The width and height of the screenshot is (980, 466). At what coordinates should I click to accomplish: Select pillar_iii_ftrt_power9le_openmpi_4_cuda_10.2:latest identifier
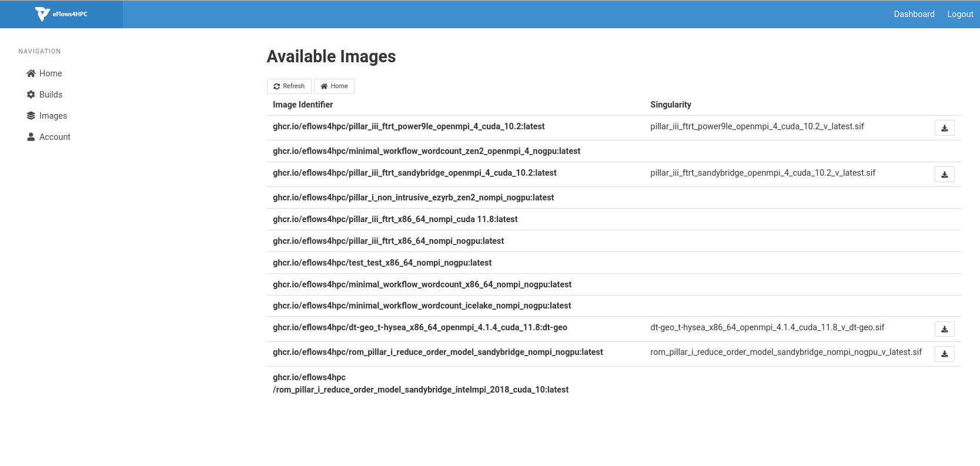click(x=409, y=126)
